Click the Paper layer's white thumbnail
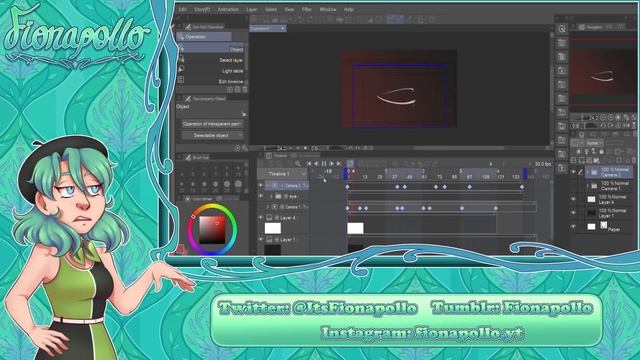 (591, 227)
